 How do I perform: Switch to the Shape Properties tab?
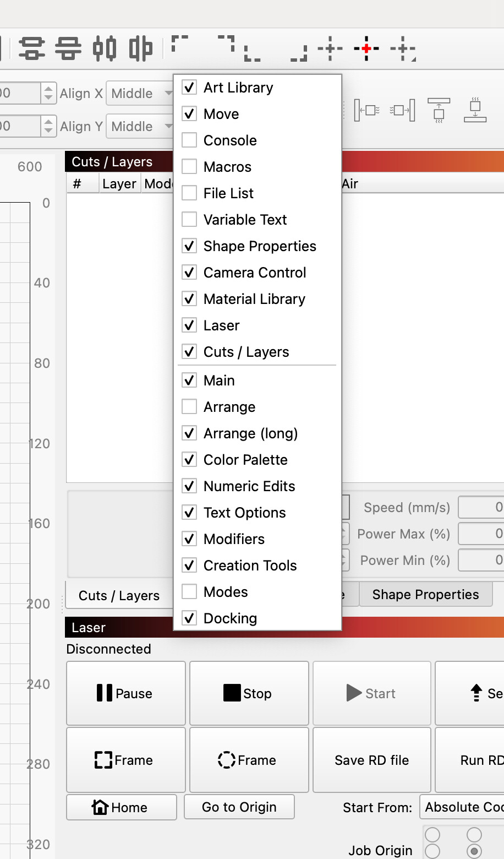425,595
